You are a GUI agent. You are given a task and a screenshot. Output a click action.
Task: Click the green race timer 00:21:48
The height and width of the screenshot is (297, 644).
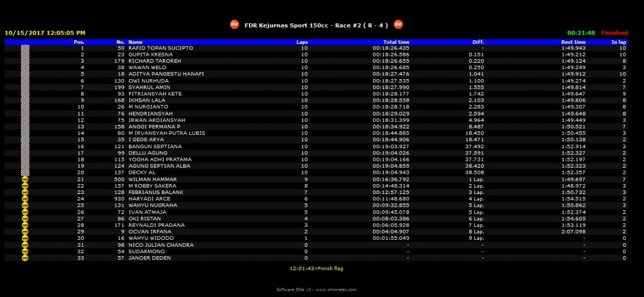point(580,33)
